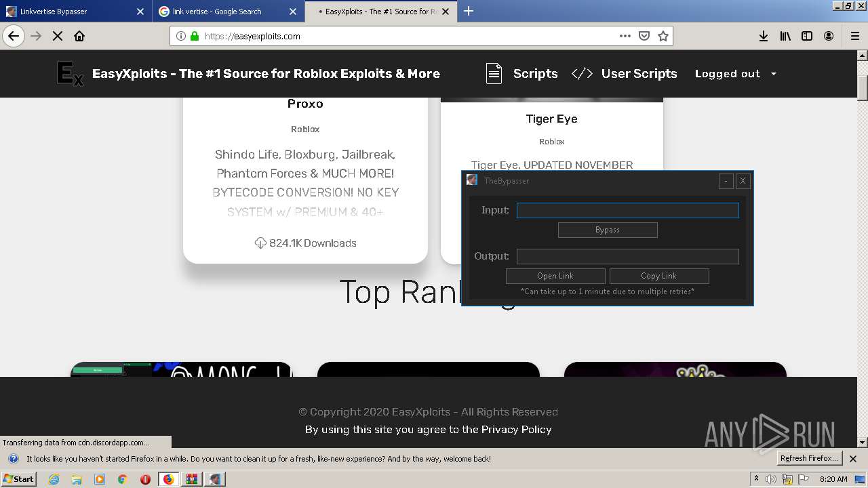Viewport: 868px width, 488px height.
Task: Open the Firefox home page
Action: tap(79, 36)
